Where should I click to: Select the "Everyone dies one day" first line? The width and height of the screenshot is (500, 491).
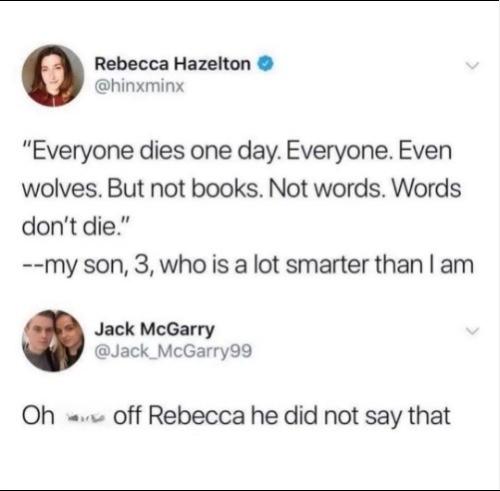[x=237, y=151]
